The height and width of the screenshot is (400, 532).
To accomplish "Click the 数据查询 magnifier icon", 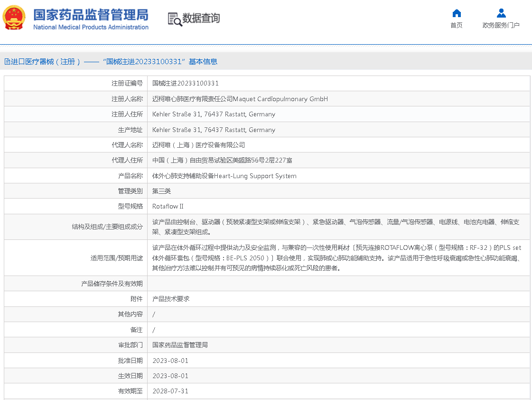I will pyautogui.click(x=175, y=19).
